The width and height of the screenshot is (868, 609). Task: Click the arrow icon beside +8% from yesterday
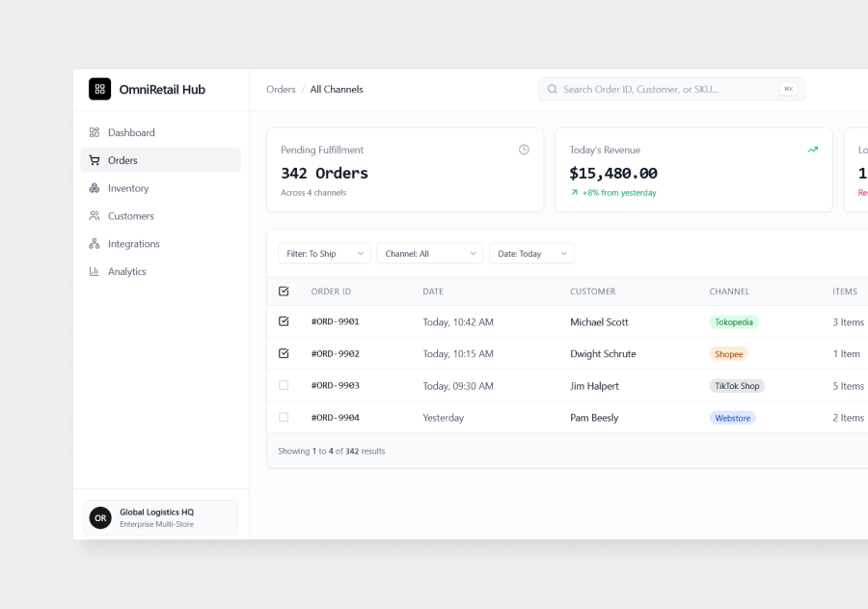(x=574, y=193)
